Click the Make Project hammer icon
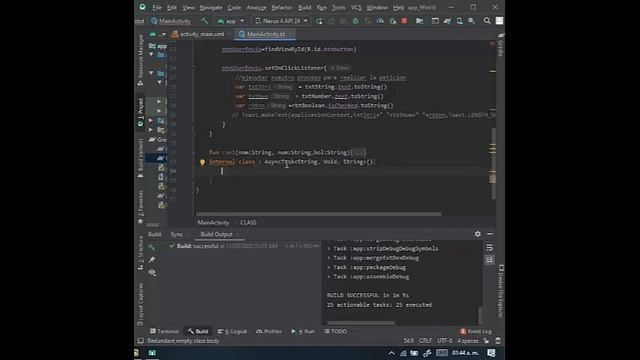Image resolution: width=640 pixels, height=360 pixels. pyautogui.click(x=204, y=21)
